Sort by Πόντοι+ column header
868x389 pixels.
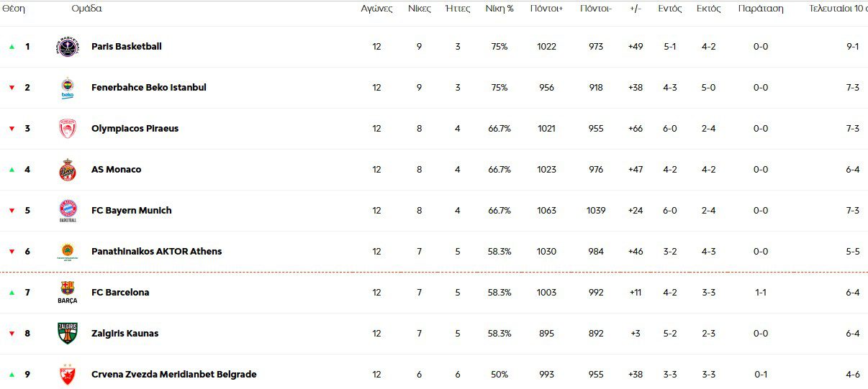pyautogui.click(x=546, y=9)
